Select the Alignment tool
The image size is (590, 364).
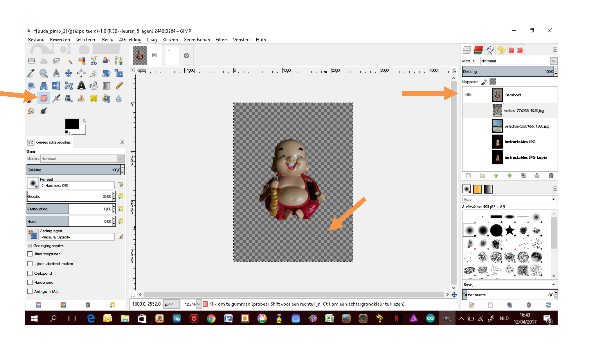81,73
